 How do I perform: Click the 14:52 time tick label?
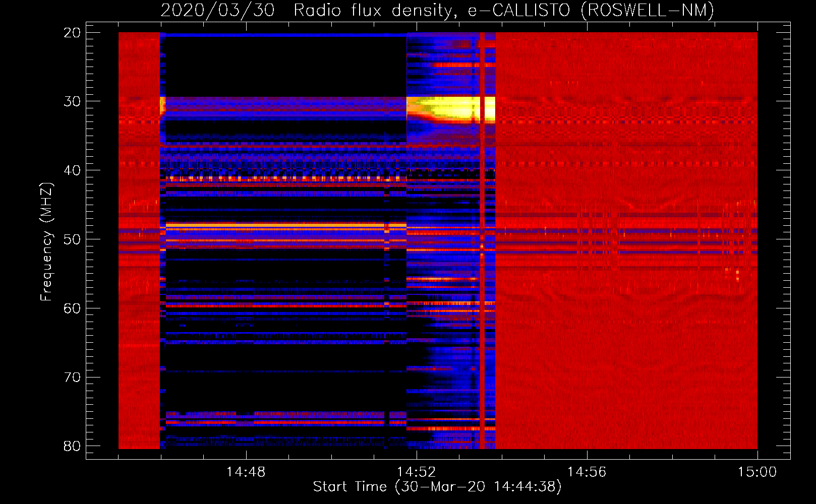pyautogui.click(x=416, y=472)
